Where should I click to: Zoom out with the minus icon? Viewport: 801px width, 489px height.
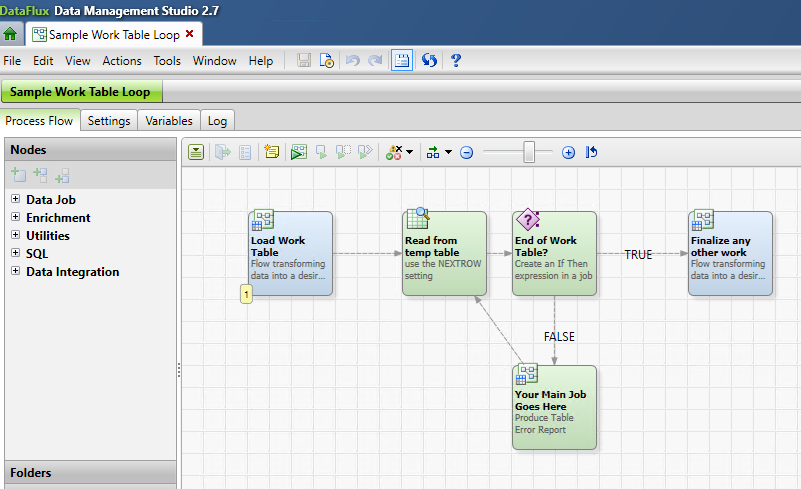466,153
